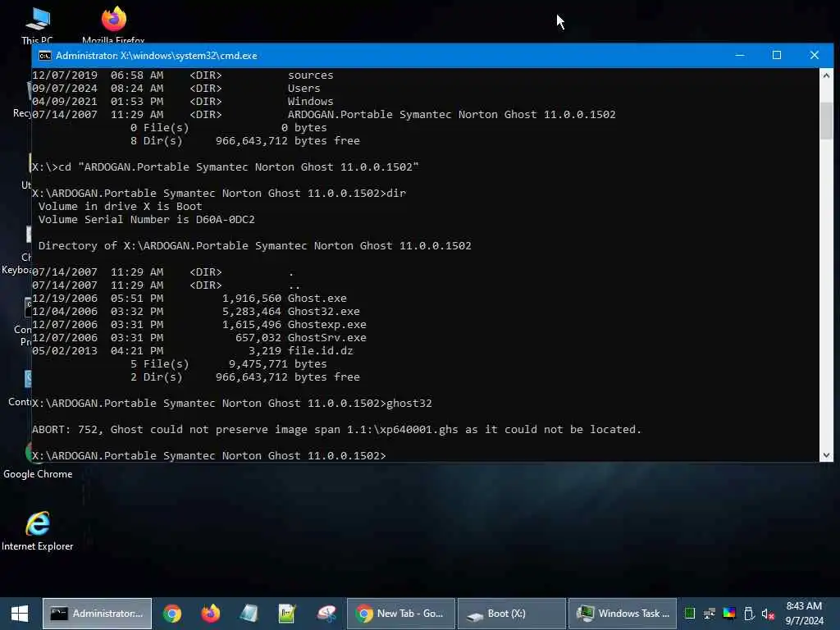The height and width of the screenshot is (630, 840).
Task: Click the Ghostexp.exe listing line
Action: pos(199,324)
